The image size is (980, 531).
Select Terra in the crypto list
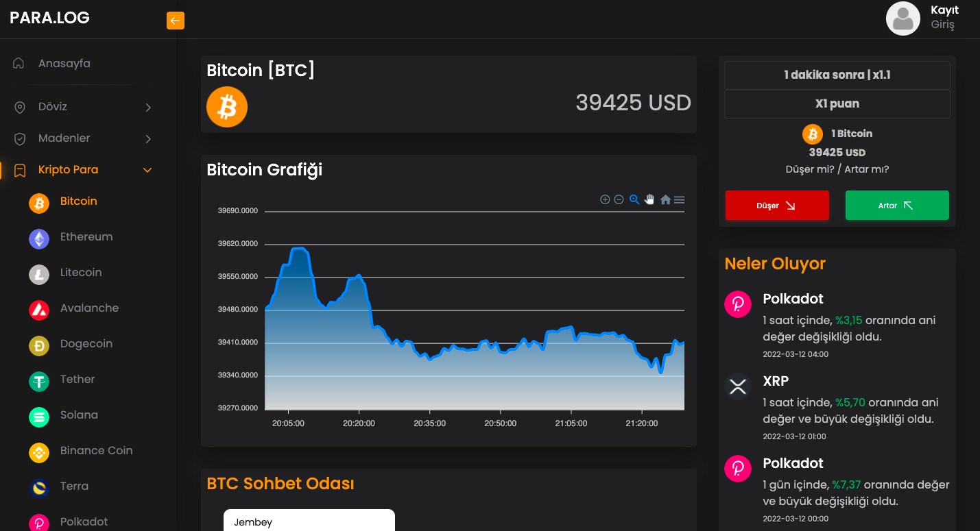[74, 486]
